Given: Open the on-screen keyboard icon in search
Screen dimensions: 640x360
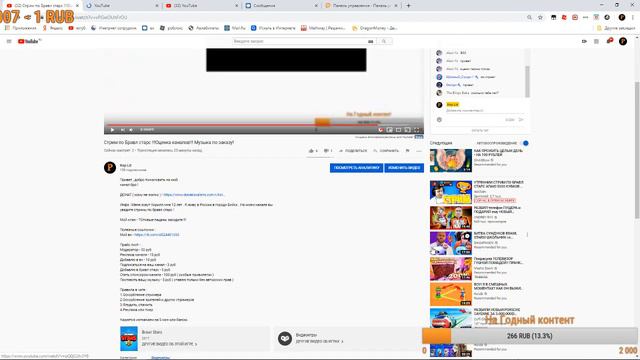Looking at the screenshot, I should click(x=371, y=41).
